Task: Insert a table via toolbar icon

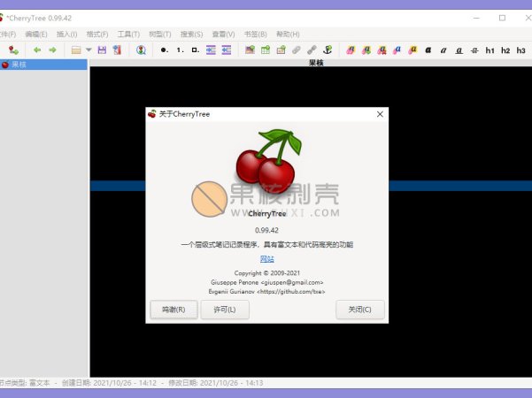Action: (266, 50)
